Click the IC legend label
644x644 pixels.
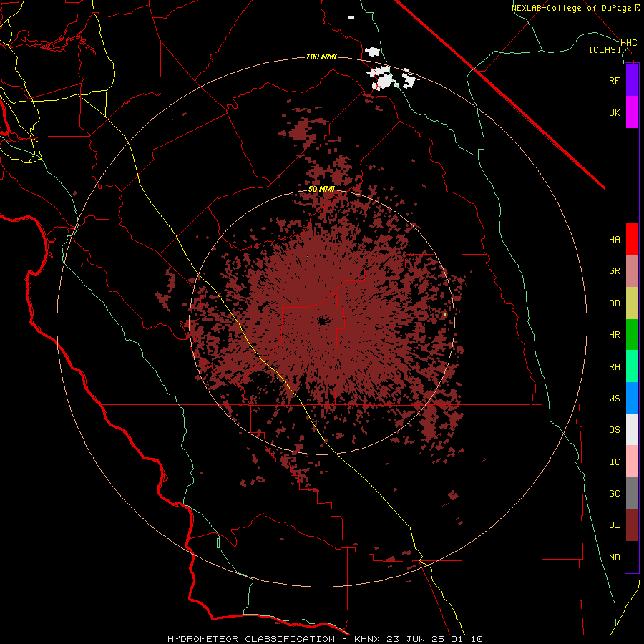tap(614, 462)
